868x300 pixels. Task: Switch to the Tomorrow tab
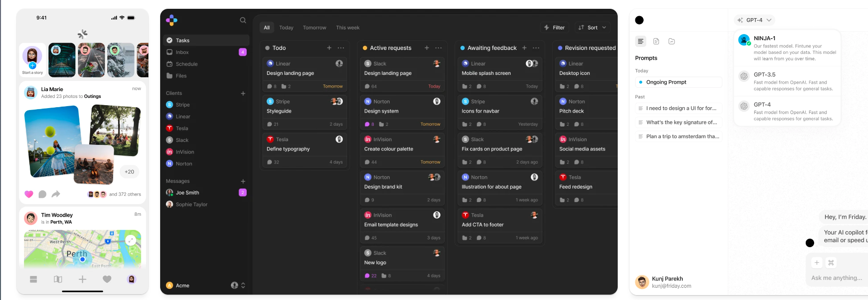coord(314,28)
